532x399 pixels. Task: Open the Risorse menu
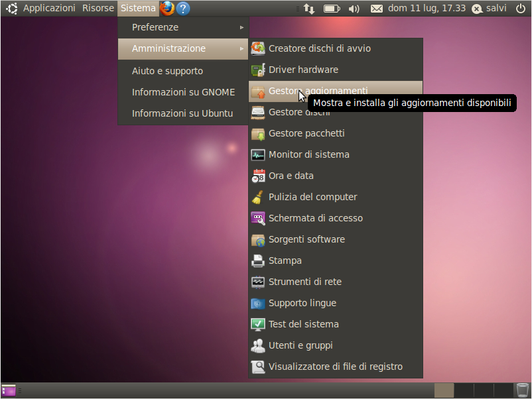click(x=98, y=8)
